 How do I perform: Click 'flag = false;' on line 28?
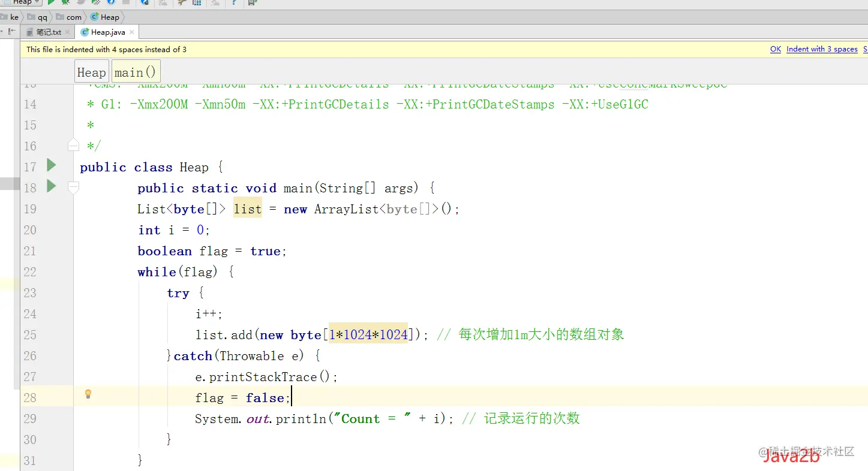(x=242, y=398)
